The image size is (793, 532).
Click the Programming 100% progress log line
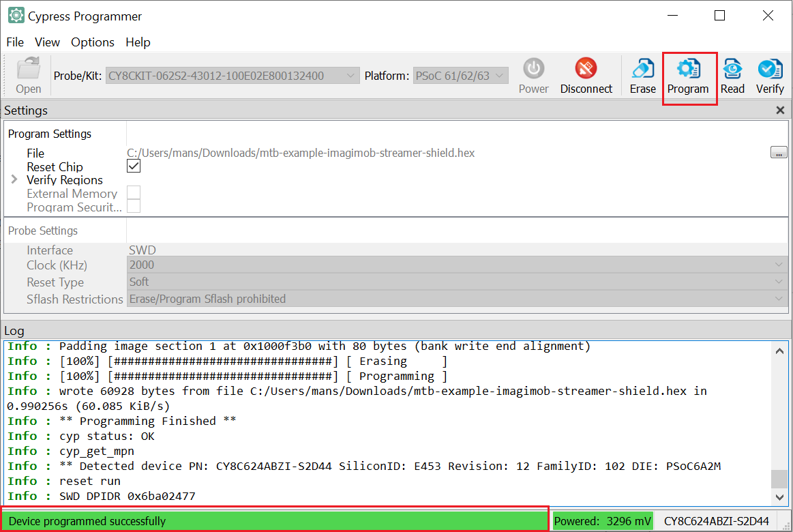[x=228, y=376]
